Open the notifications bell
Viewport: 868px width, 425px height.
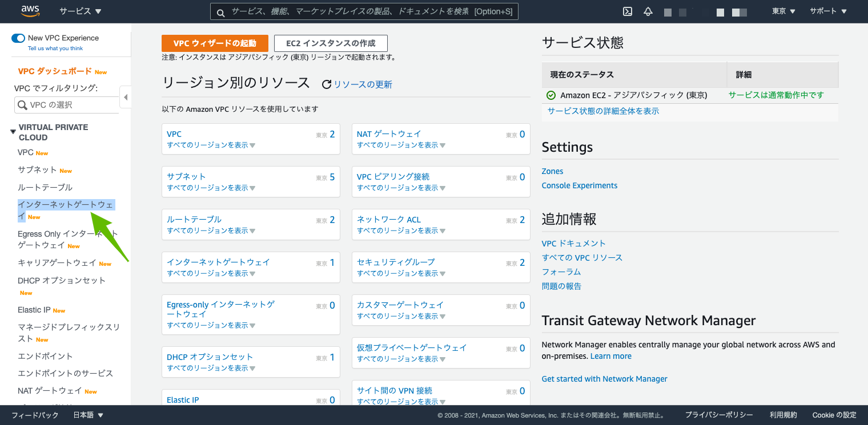(x=648, y=11)
